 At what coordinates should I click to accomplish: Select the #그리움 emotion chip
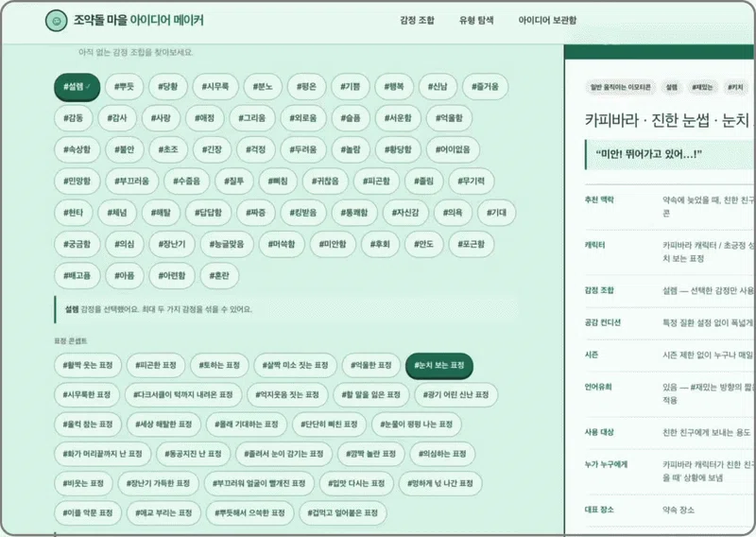point(252,118)
